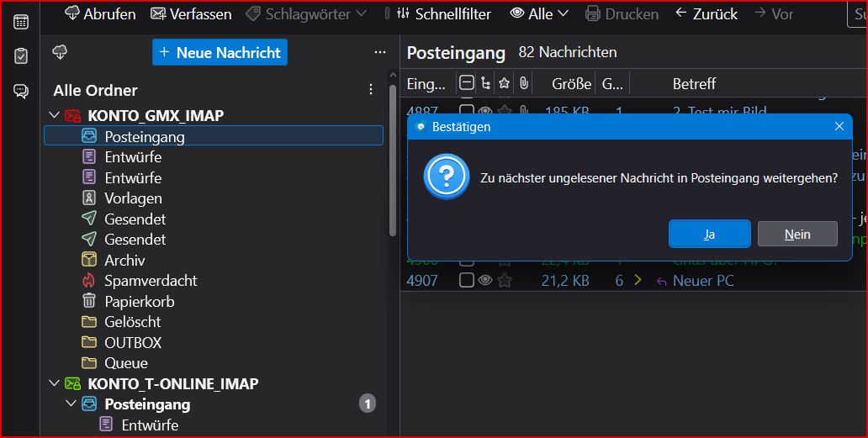Viewport: 868px width, 438px height.
Task: Toggle the select-all checkbox in column header
Action: click(467, 83)
